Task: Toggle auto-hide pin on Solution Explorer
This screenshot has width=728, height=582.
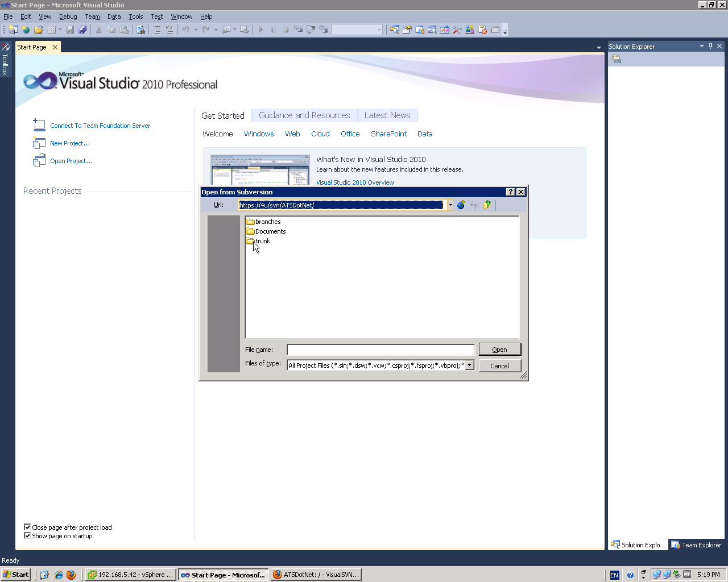Action: point(710,46)
